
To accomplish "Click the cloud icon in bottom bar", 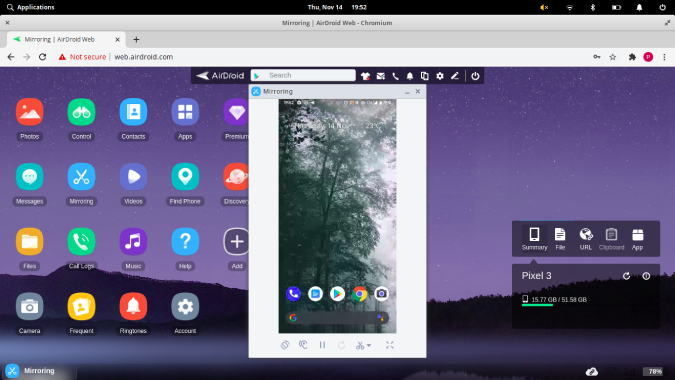I will pos(591,371).
